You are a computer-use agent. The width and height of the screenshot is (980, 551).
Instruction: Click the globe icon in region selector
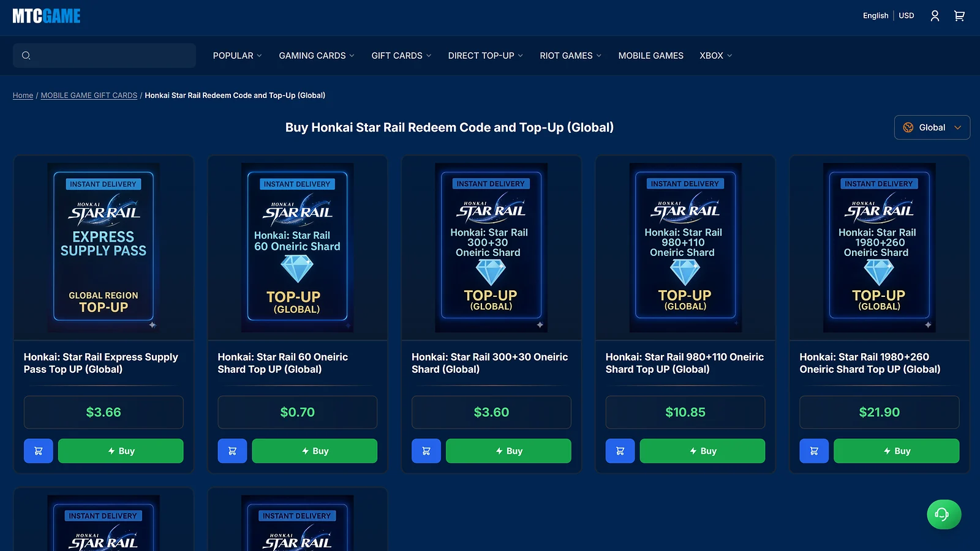point(908,127)
